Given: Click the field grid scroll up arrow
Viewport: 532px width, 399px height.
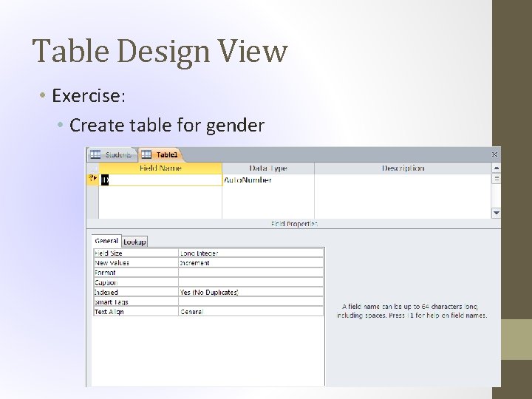Looking at the screenshot, I should coord(496,168).
